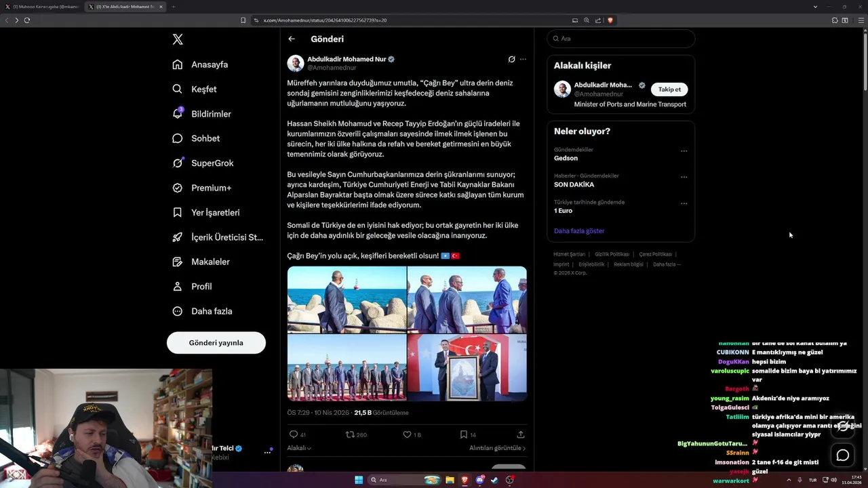Click Brave shields icon
The image size is (868, 488).
[610, 20]
